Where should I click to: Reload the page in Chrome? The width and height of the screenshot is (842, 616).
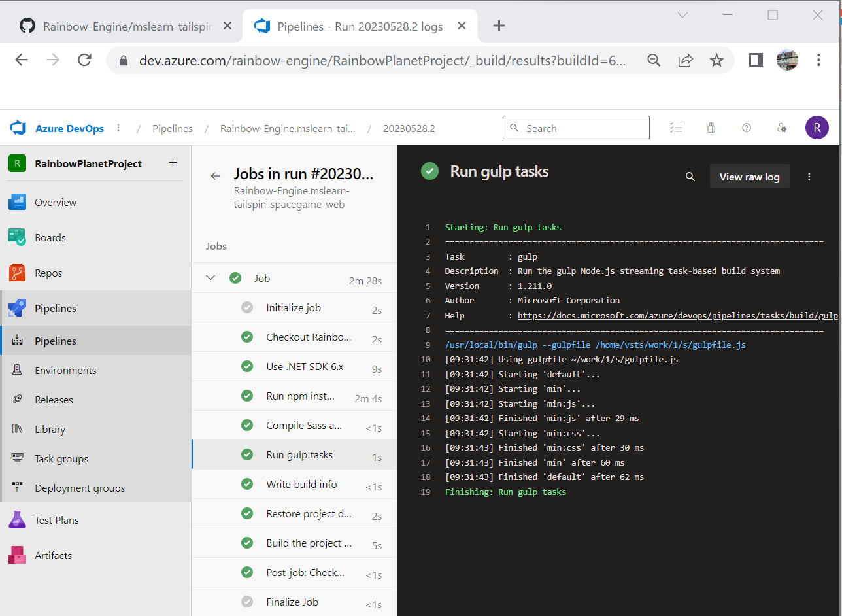click(x=84, y=60)
